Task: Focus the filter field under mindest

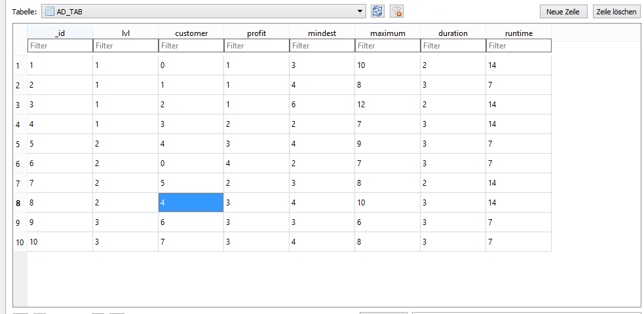Action: pyautogui.click(x=322, y=46)
